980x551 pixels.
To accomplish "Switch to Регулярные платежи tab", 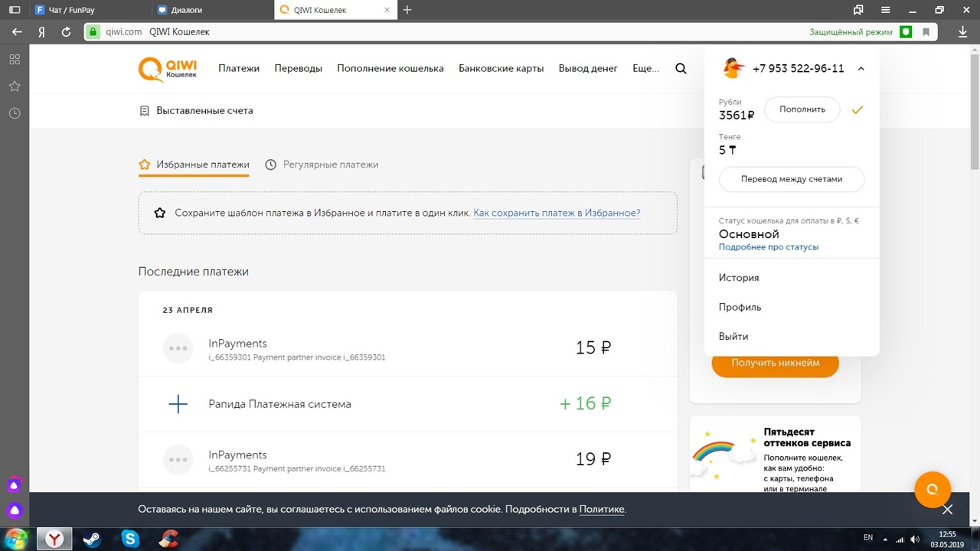I will [322, 165].
